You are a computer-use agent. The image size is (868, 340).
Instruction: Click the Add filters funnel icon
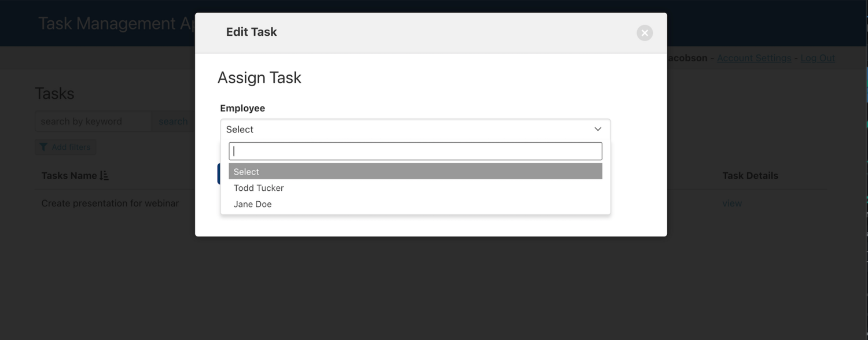click(43, 147)
